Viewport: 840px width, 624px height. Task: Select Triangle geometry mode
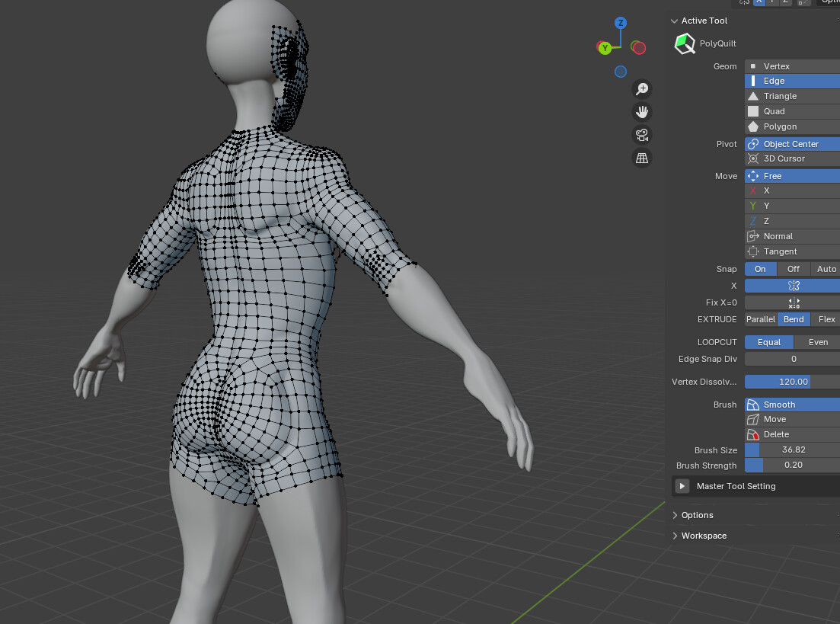coord(792,96)
